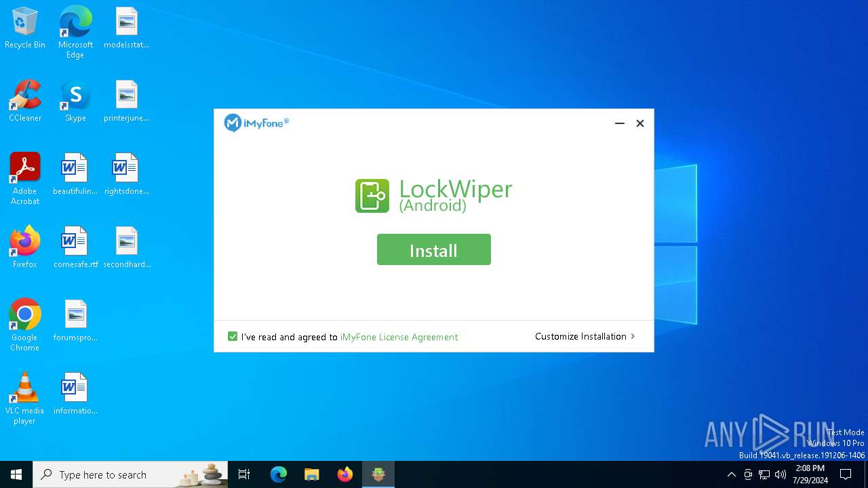Minimize the iMyFone installer window
Viewport: 868px width, 488px height.
(x=619, y=123)
